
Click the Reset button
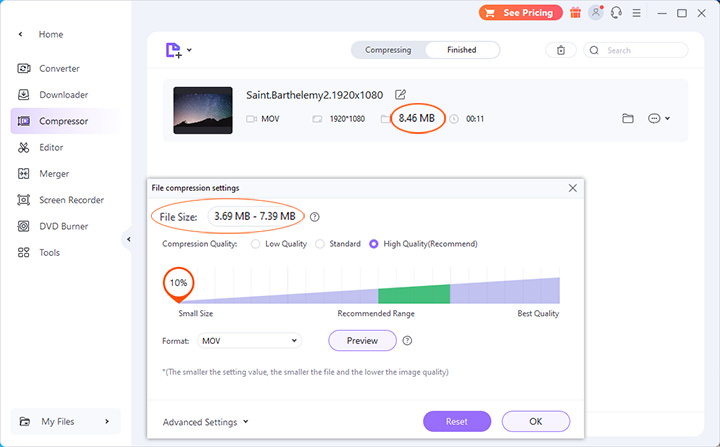457,421
